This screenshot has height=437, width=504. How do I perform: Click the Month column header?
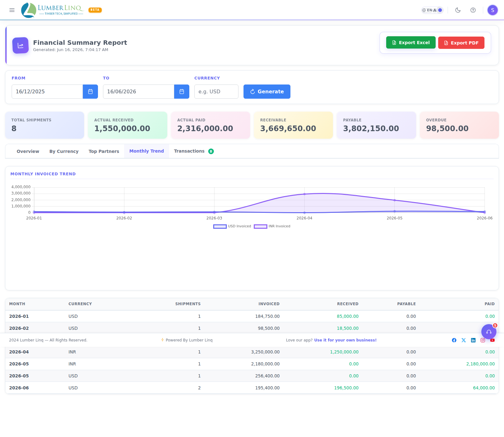point(17,304)
